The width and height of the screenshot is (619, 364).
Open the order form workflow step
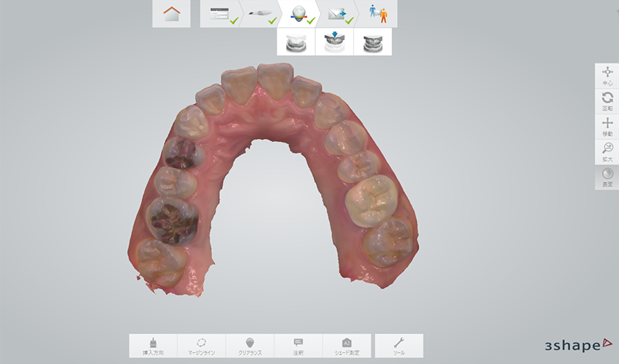[219, 13]
